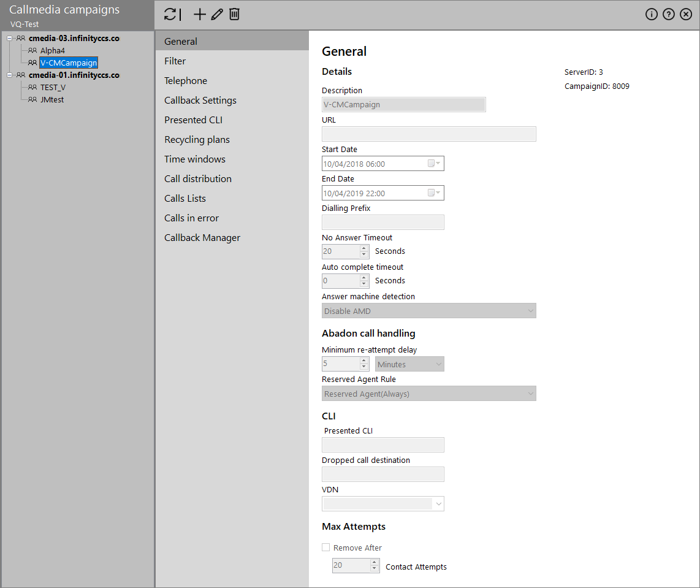Open the End Date calendar picker
The image size is (700, 588).
[433, 193]
